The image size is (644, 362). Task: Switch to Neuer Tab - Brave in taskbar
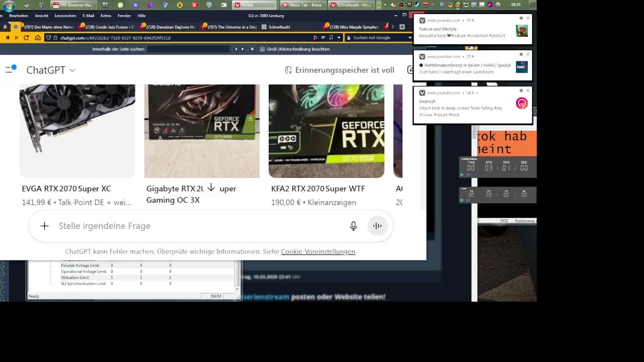pyautogui.click(x=302, y=5)
